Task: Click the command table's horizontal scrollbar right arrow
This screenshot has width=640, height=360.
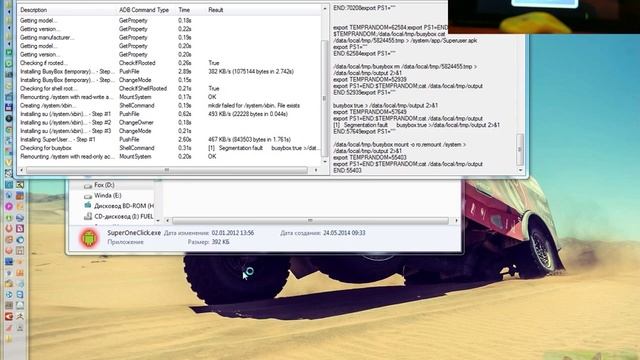Action: [x=316, y=170]
